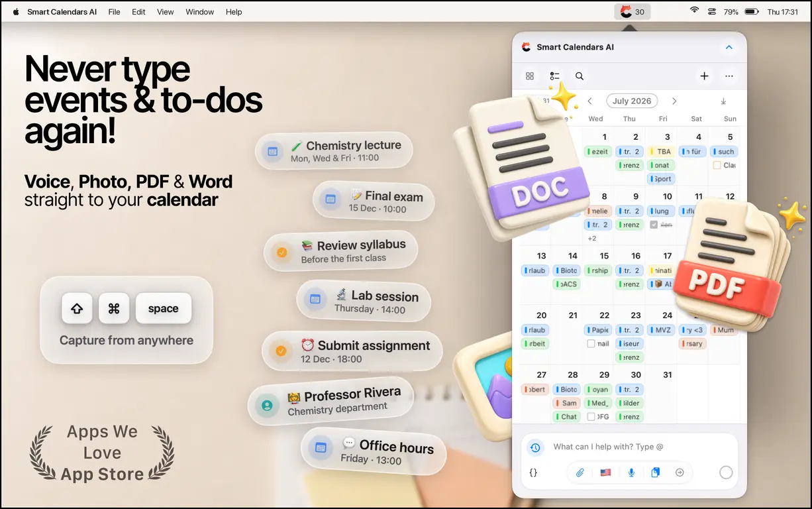Check the DFG task box on July 29
The width and height of the screenshot is (812, 509).
591,417
